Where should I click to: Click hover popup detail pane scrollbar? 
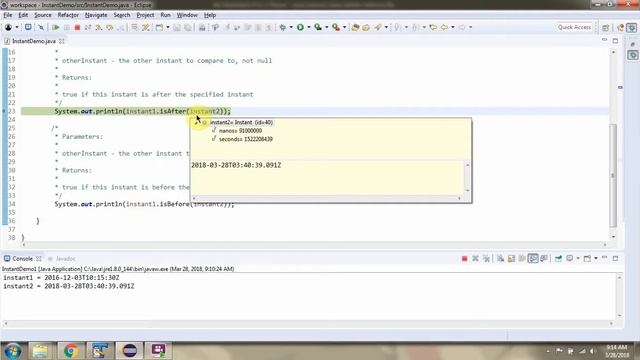(x=468, y=177)
